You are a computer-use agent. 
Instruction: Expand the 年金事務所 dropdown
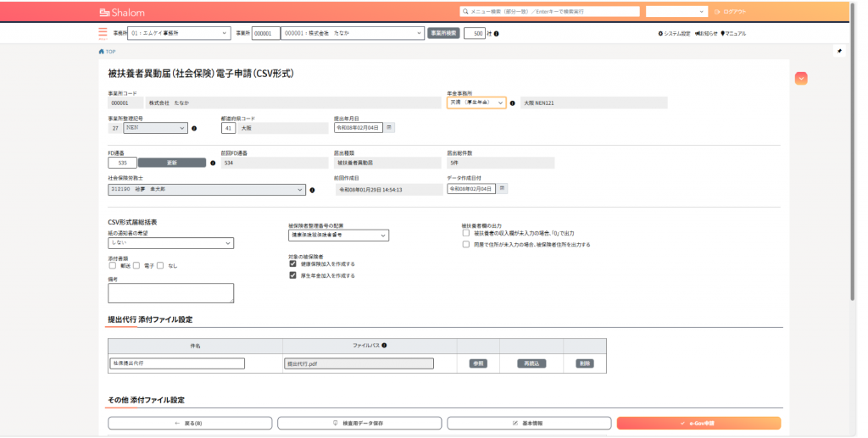coord(476,103)
